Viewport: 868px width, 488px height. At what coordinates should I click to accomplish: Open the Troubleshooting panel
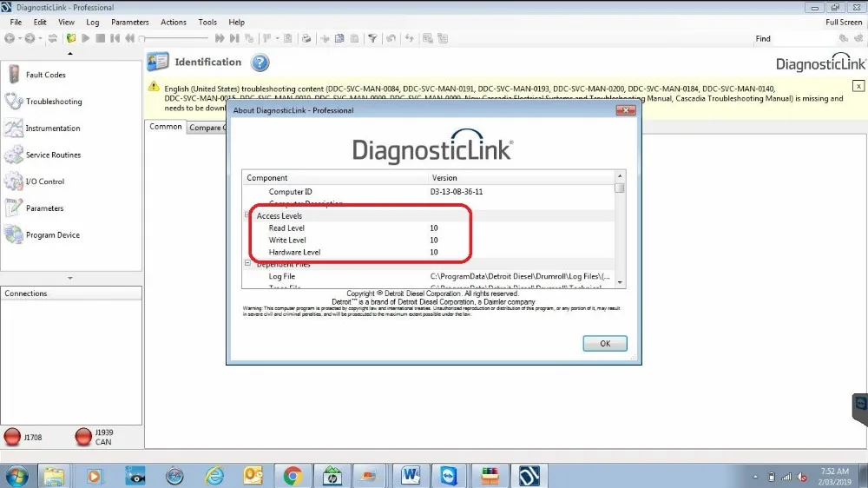click(x=43, y=102)
